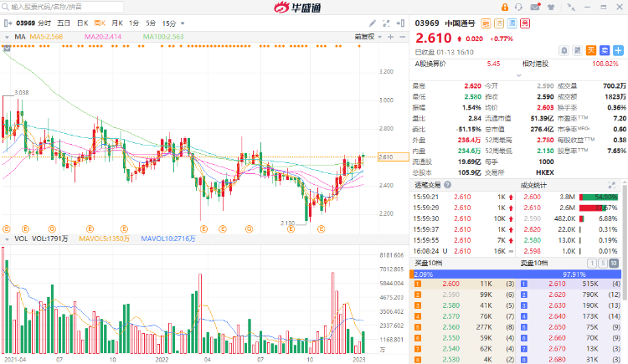Add an indicator with the plus icon
Viewport: 628px width, 364px height.
pos(391,37)
